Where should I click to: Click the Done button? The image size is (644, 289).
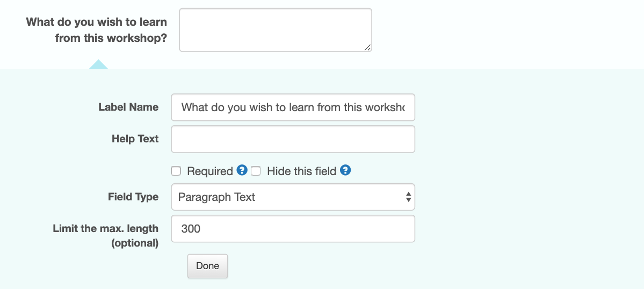[207, 266]
